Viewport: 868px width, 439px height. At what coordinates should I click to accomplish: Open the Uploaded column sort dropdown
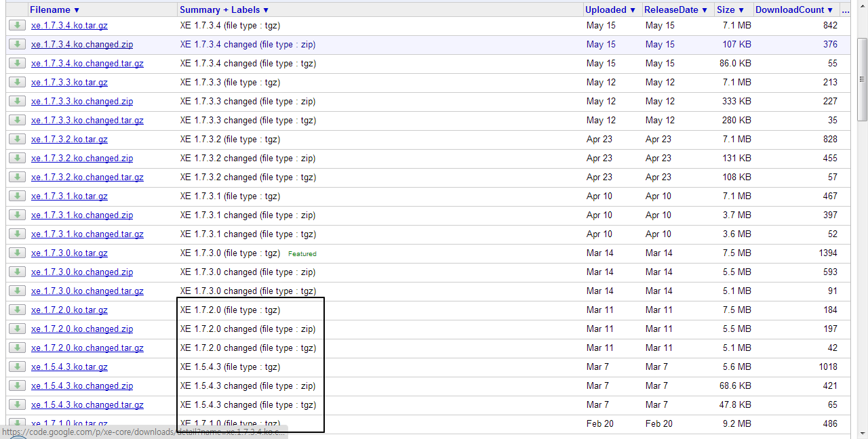[x=611, y=10]
